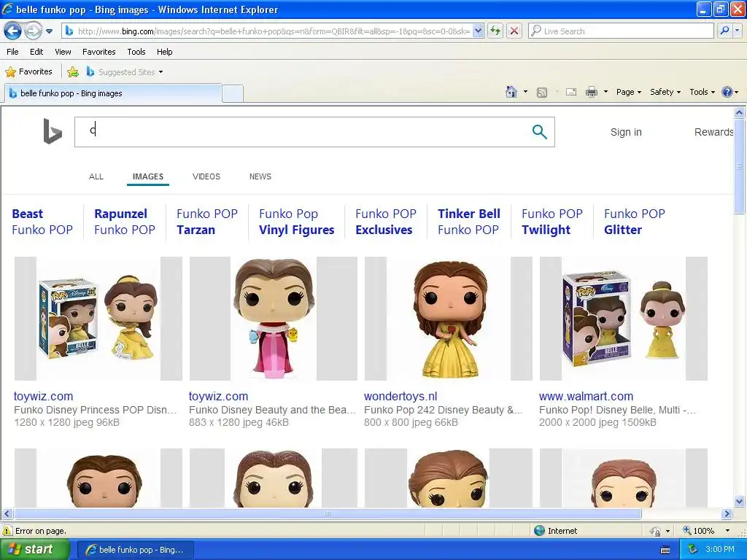Open the 100% zoom level dropdown
The image size is (747, 560).
[727, 531]
